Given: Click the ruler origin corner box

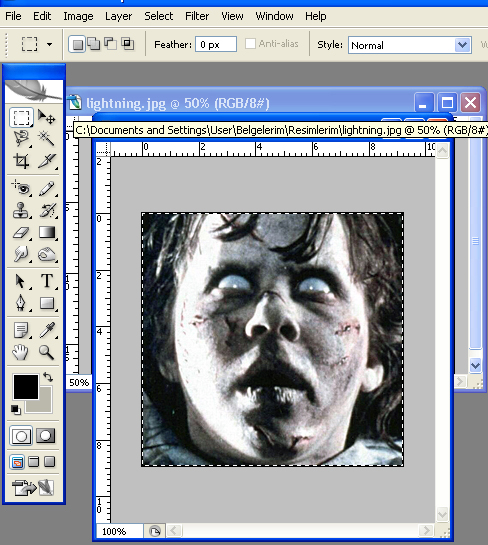Looking at the screenshot, I should click(x=104, y=149).
